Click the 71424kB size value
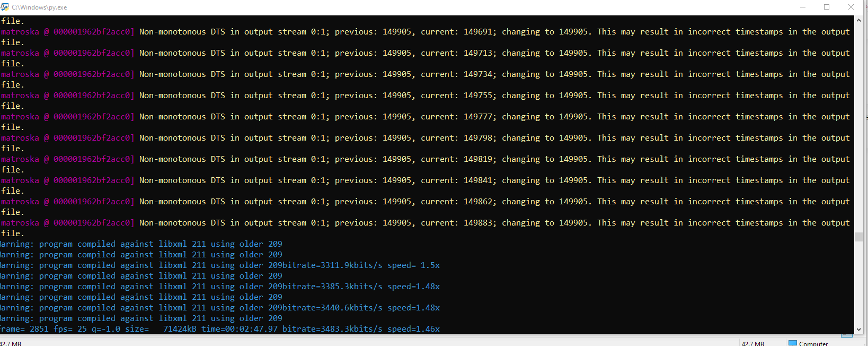Screen dimensions: 868x346 180,329
